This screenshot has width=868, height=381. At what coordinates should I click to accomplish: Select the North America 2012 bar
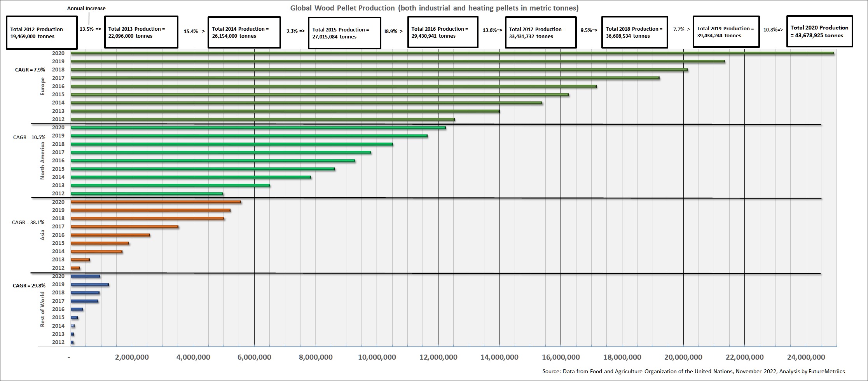pyautogui.click(x=147, y=193)
